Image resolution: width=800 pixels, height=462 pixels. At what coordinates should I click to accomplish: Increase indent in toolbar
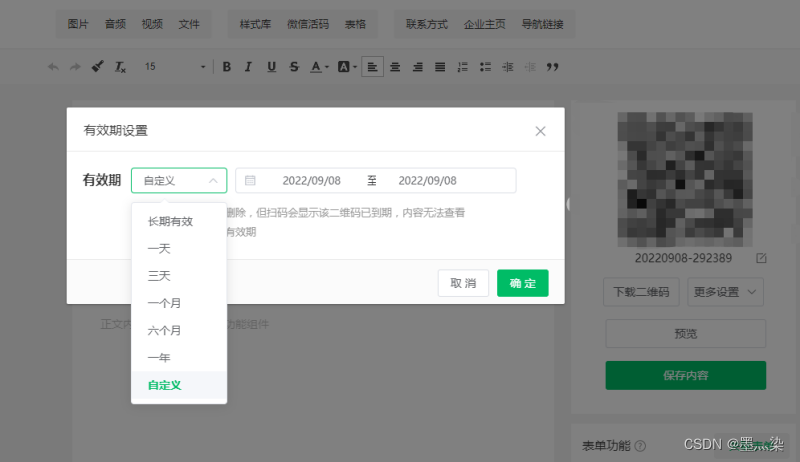click(x=508, y=67)
